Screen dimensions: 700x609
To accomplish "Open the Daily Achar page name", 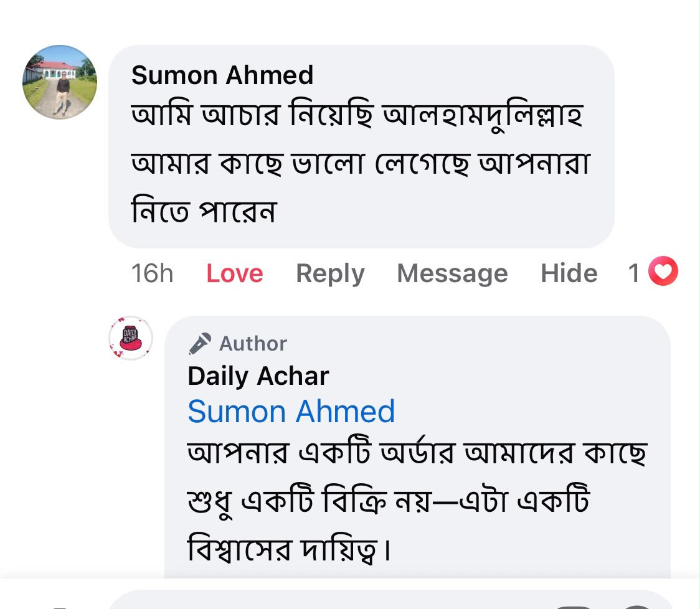I will 258,376.
